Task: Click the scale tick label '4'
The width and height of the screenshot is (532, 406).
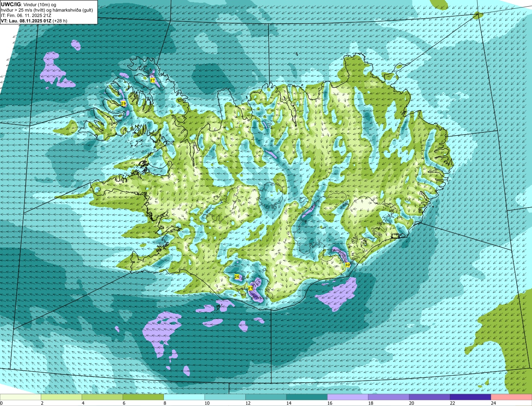Action: point(83,403)
